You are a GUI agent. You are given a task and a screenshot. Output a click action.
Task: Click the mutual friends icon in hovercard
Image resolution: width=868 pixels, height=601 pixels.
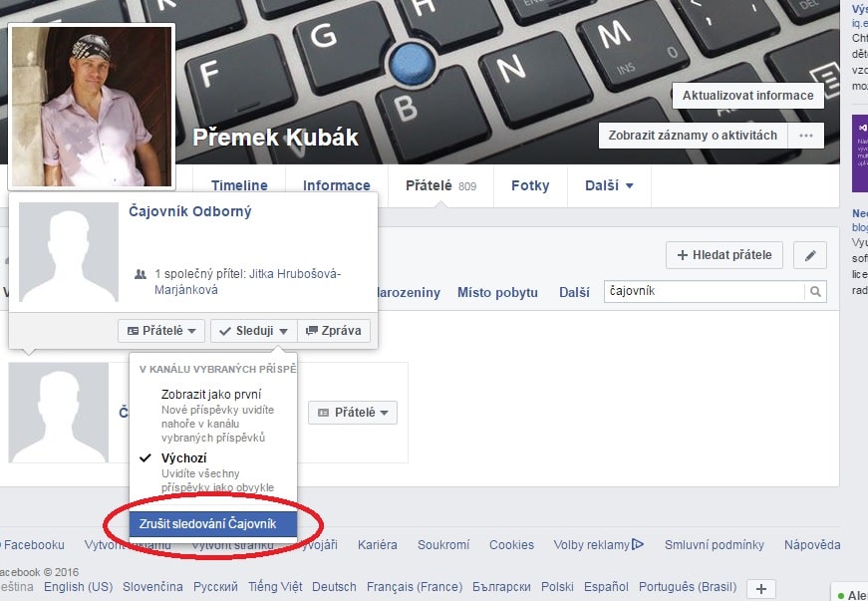pos(141,274)
